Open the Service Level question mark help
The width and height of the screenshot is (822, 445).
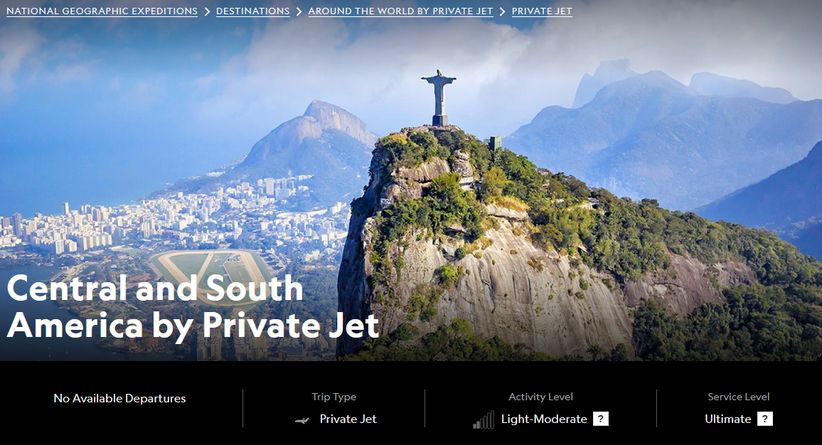765,419
